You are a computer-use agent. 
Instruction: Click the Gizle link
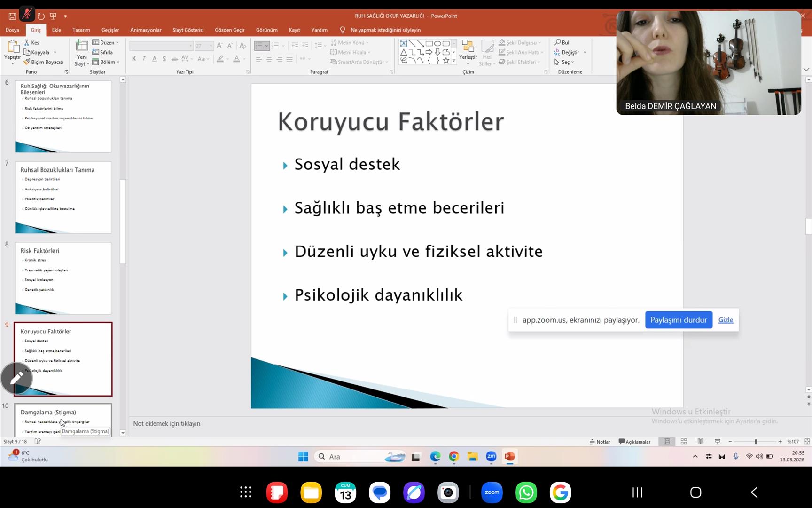pyautogui.click(x=725, y=320)
